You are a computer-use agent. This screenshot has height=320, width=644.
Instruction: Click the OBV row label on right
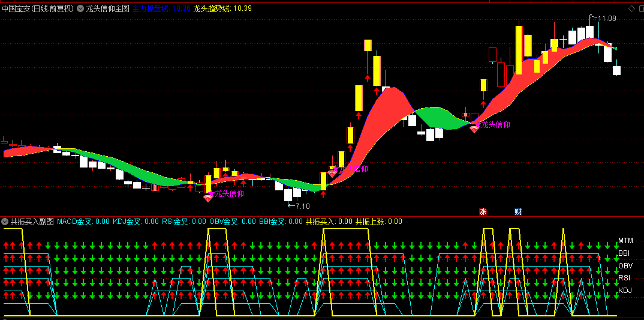pyautogui.click(x=625, y=266)
